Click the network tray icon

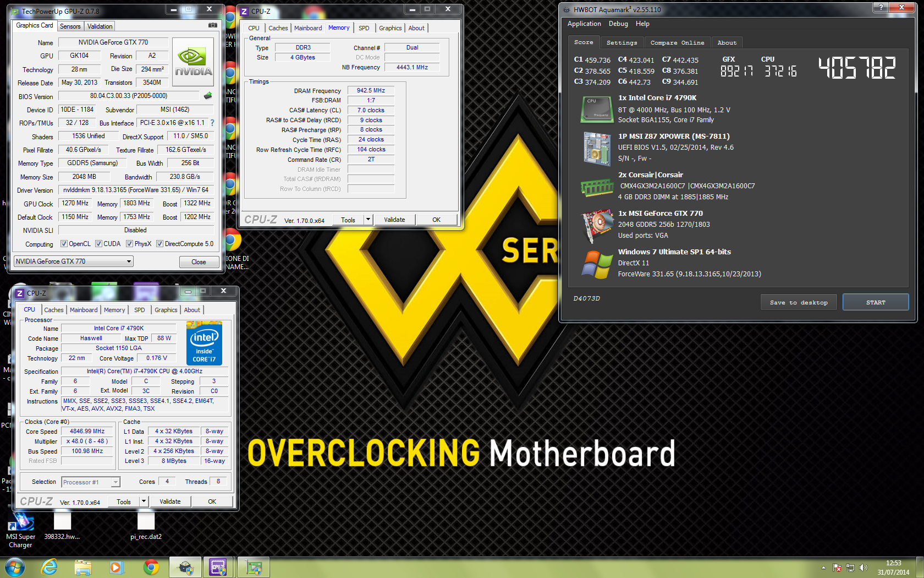click(850, 568)
